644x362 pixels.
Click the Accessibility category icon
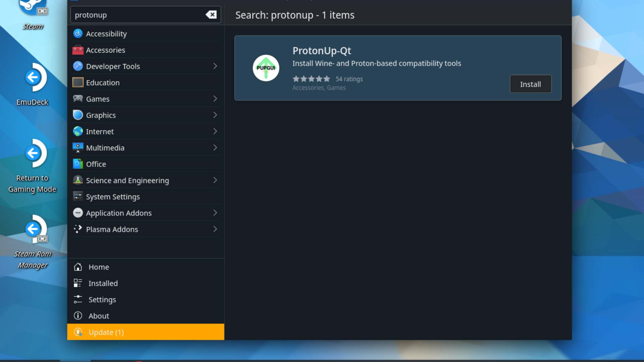(x=78, y=34)
